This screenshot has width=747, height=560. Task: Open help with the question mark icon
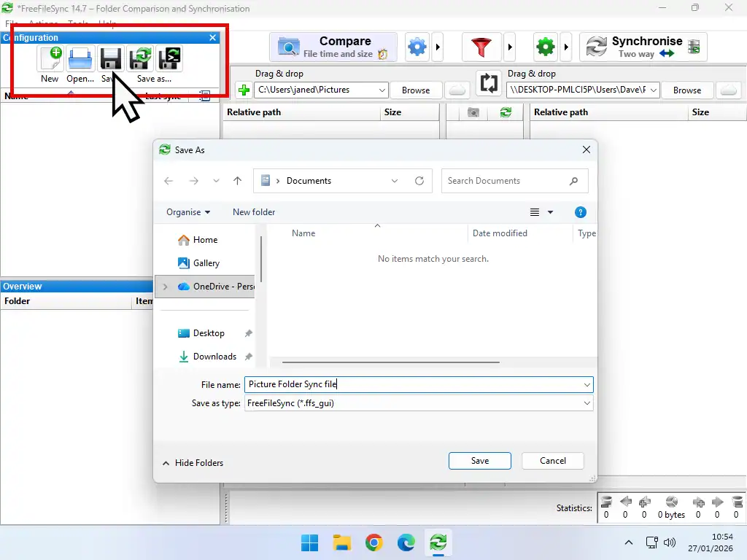(x=581, y=212)
